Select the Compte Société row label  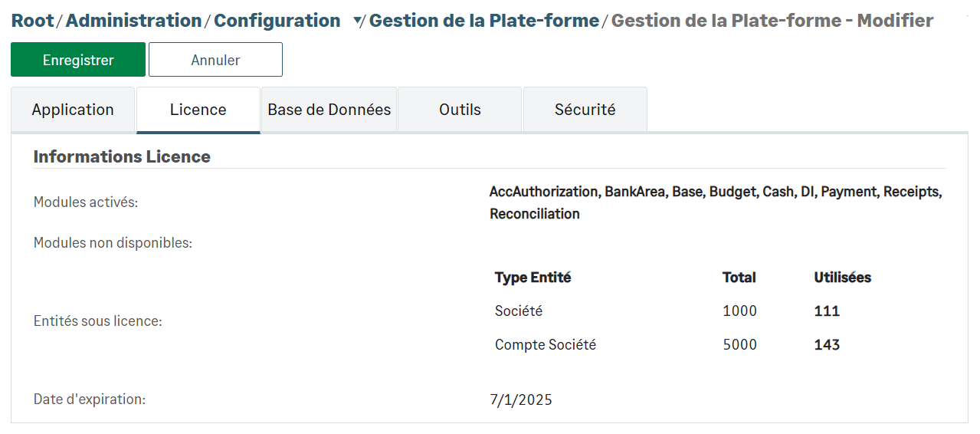pos(545,345)
